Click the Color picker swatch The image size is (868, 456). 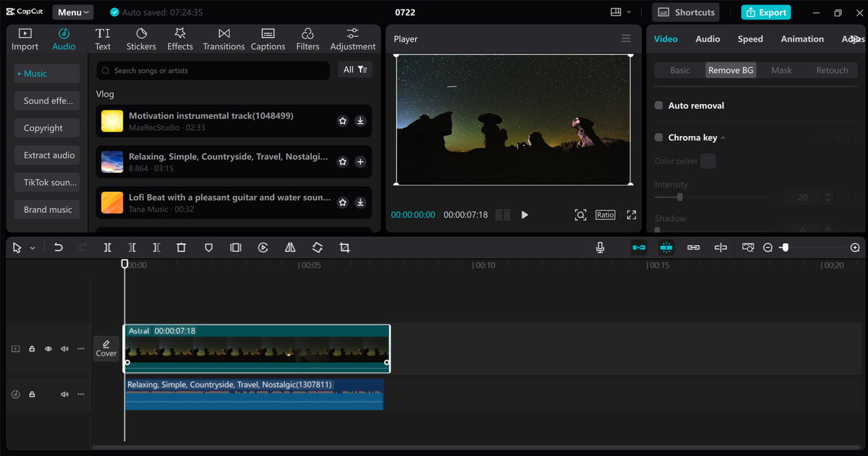(708, 161)
